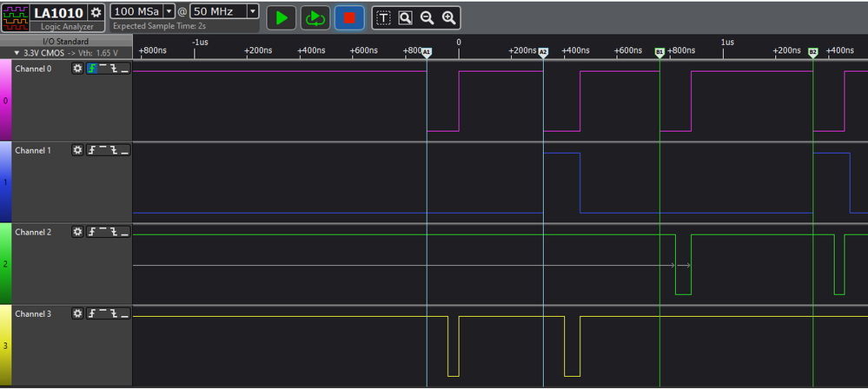
Task: Toggle rising edge trigger on Channel 0
Action: click(x=92, y=69)
